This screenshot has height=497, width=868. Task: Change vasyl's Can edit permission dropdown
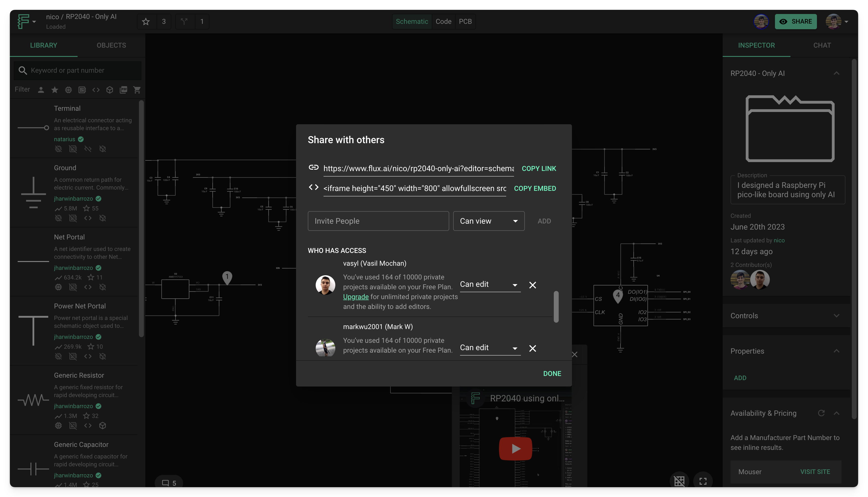(x=490, y=284)
